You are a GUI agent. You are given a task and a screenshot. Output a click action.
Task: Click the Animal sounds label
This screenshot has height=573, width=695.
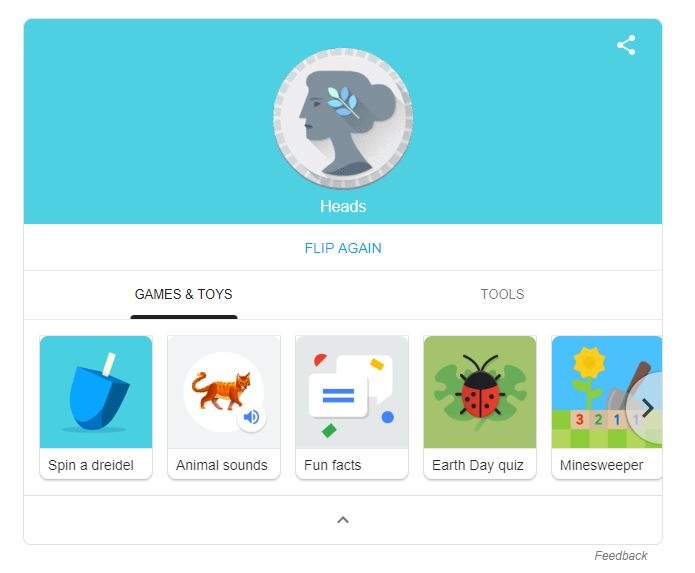point(222,465)
